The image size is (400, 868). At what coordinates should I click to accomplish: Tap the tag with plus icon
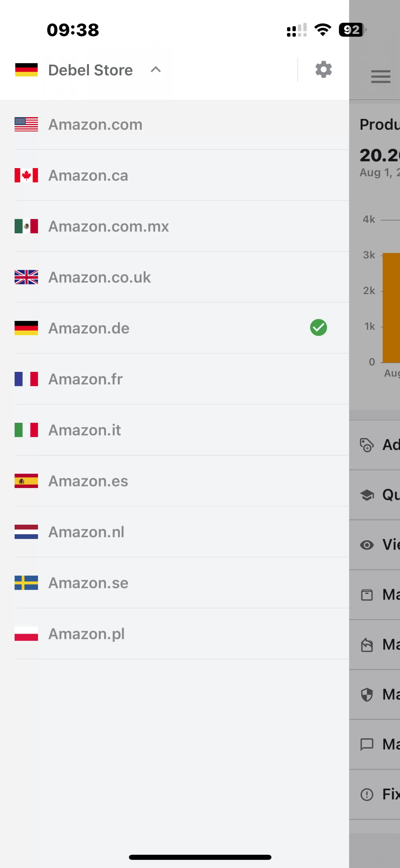[367, 445]
